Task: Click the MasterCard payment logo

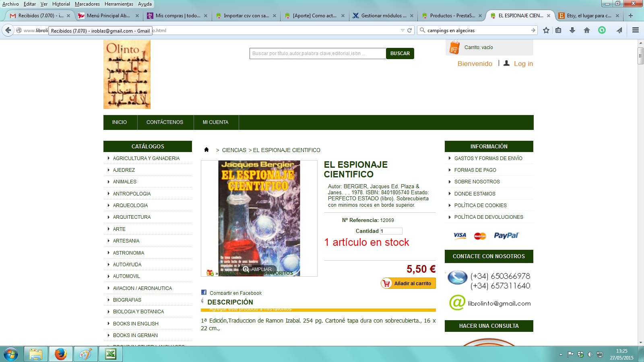Action: pos(480,236)
